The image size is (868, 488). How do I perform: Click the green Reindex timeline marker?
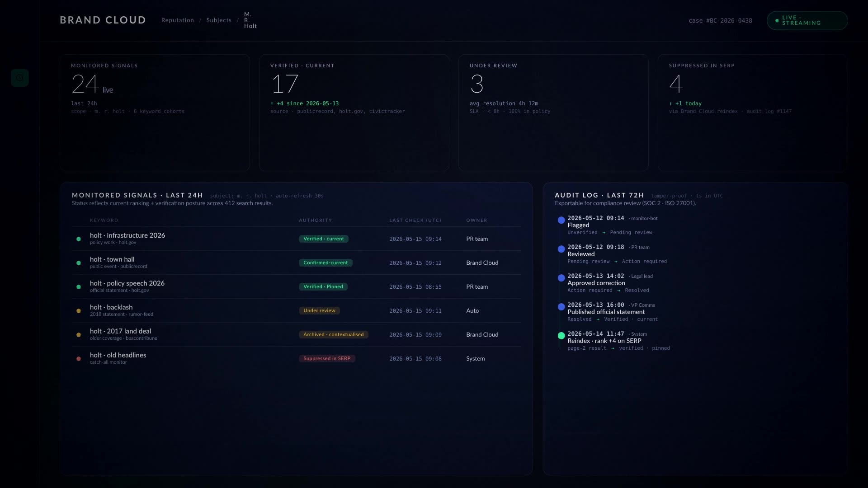tap(561, 336)
